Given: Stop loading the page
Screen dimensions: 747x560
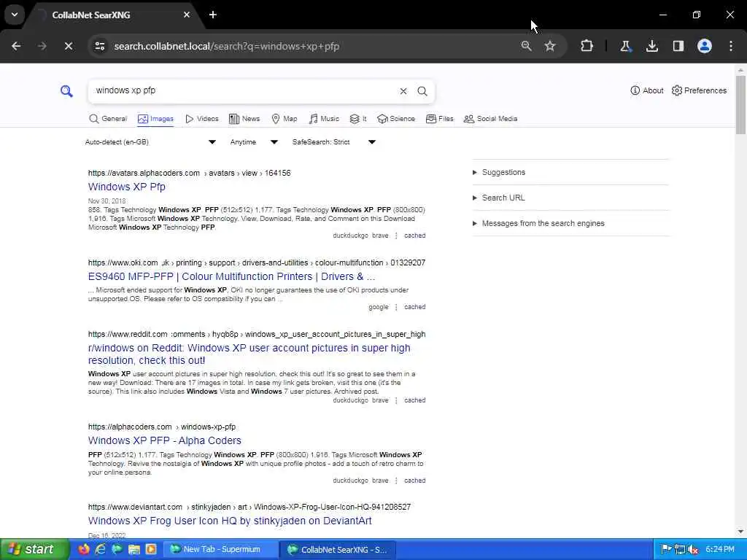Looking at the screenshot, I should [x=68, y=46].
